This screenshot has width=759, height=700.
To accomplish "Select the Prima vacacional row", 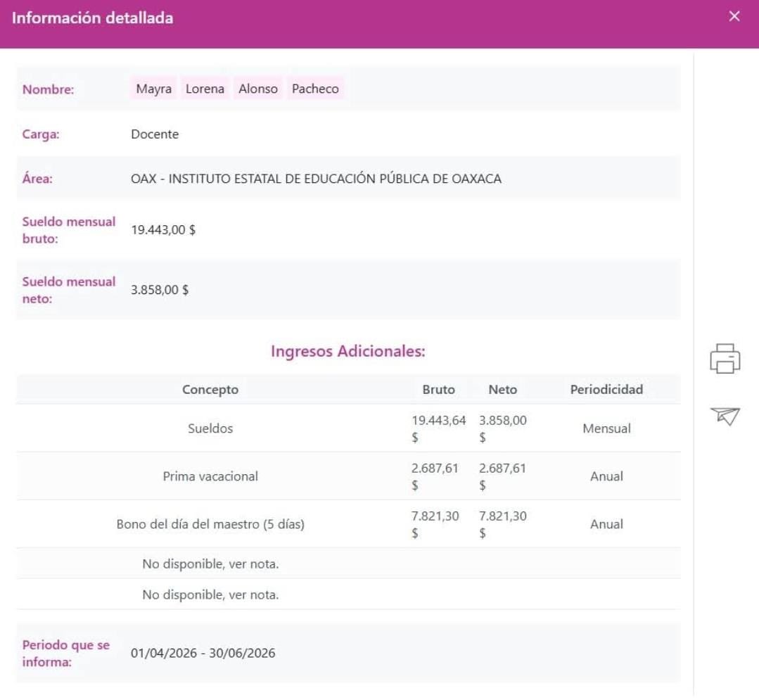I will [348, 476].
